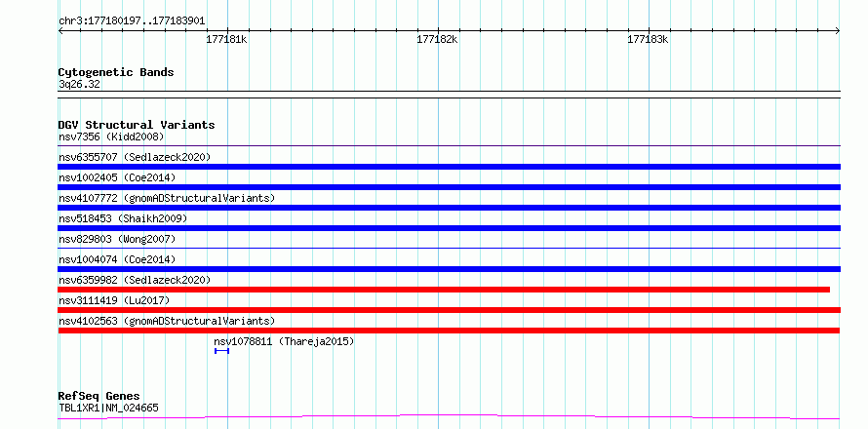Select the nsv4102563 red variant bar

point(449,331)
